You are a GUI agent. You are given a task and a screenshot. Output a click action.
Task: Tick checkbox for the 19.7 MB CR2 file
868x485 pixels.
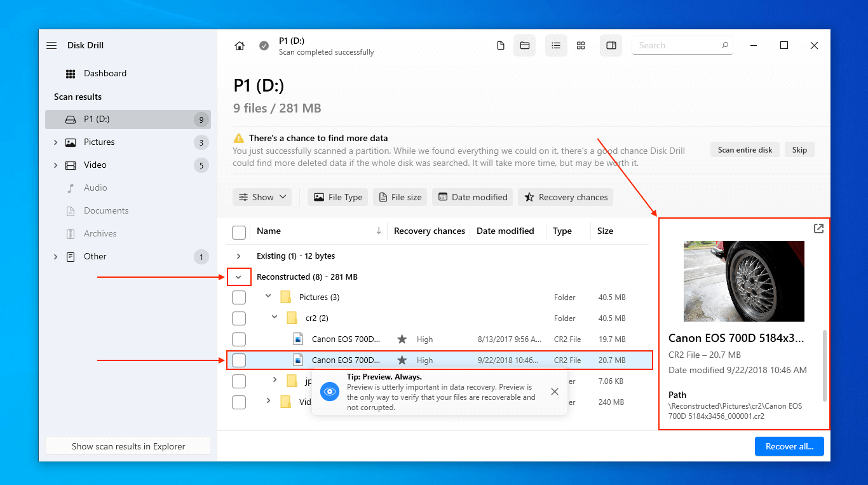pyautogui.click(x=239, y=339)
